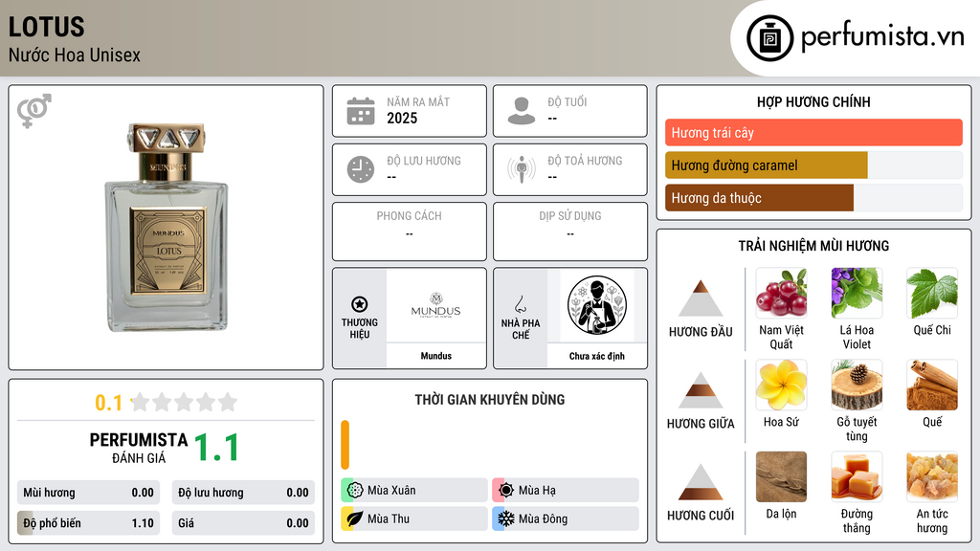Click the Độ lưu hương 0.00 score row
Viewport: 980px width, 551px height.
pos(243,493)
